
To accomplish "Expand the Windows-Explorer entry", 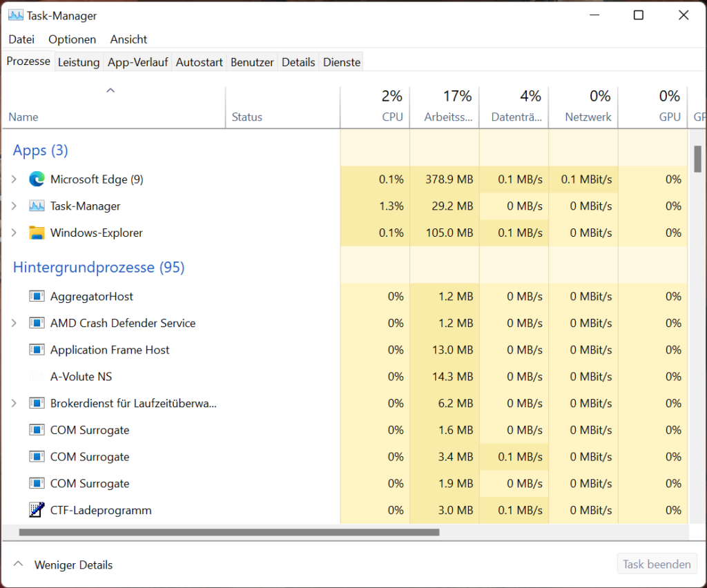I will coord(14,233).
